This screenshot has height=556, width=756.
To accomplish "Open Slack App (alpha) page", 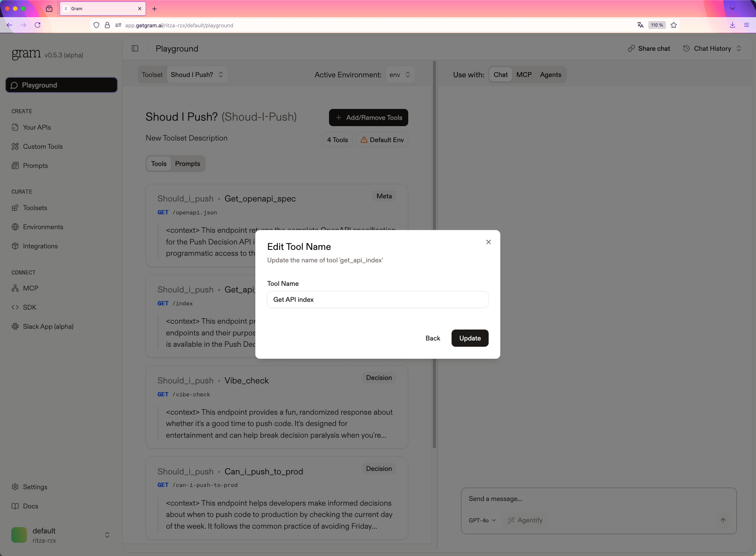I will coord(43,326).
